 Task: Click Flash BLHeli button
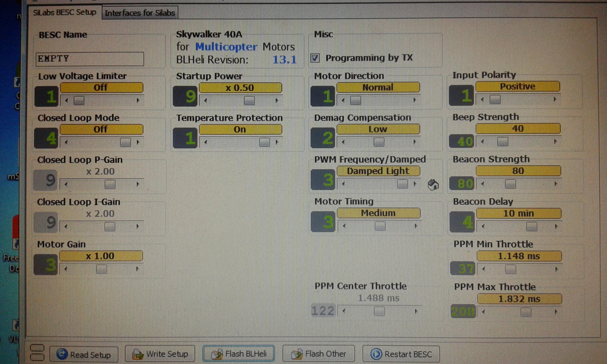[x=238, y=354]
